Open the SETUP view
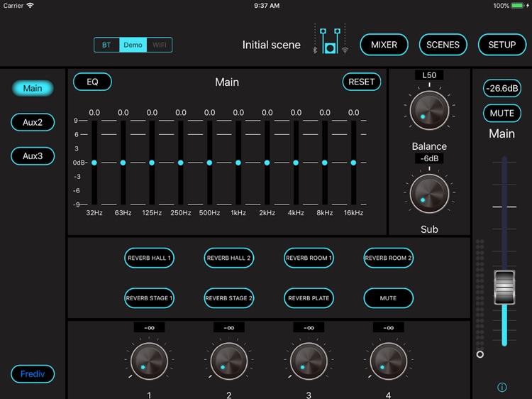This screenshot has height=399, width=532. coord(501,45)
